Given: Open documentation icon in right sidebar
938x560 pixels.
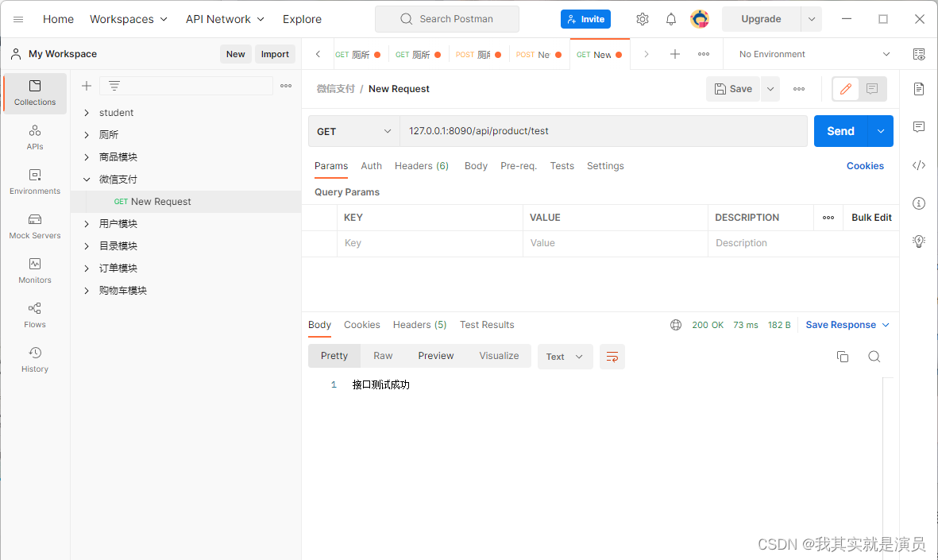Looking at the screenshot, I should click(919, 89).
